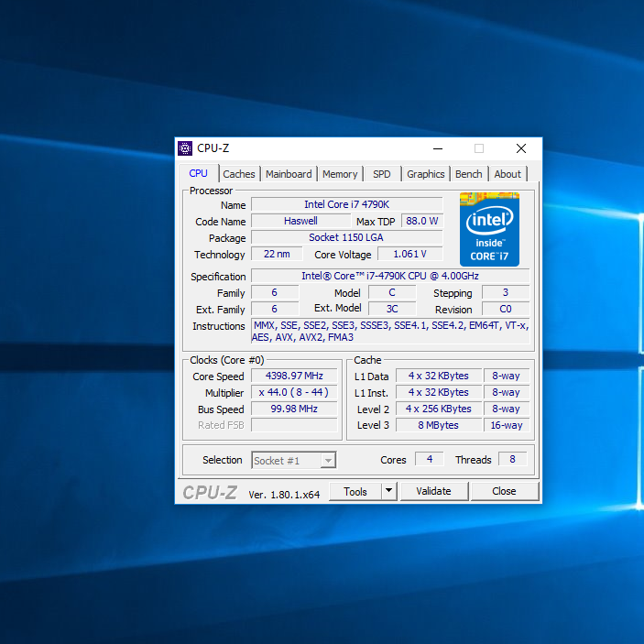
Task: Click the Package value Socket 1150 LGA
Action: click(346, 237)
